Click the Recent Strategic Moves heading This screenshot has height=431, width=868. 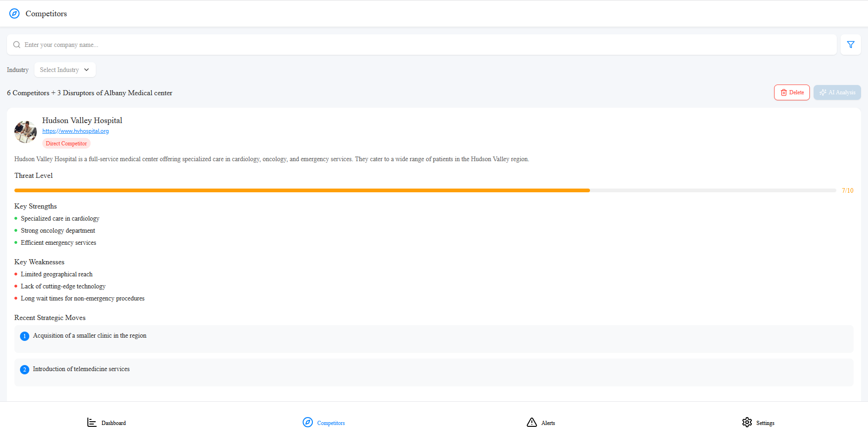click(50, 318)
